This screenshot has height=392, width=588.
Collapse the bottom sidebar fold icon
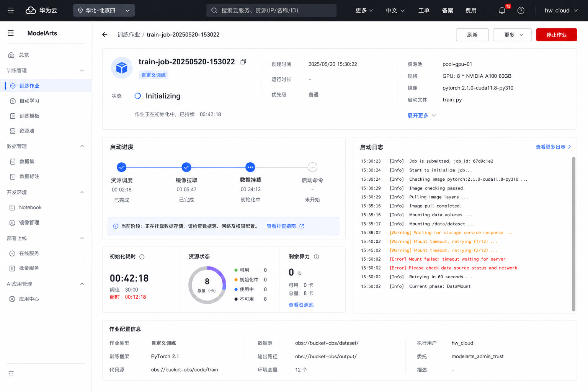click(11, 374)
